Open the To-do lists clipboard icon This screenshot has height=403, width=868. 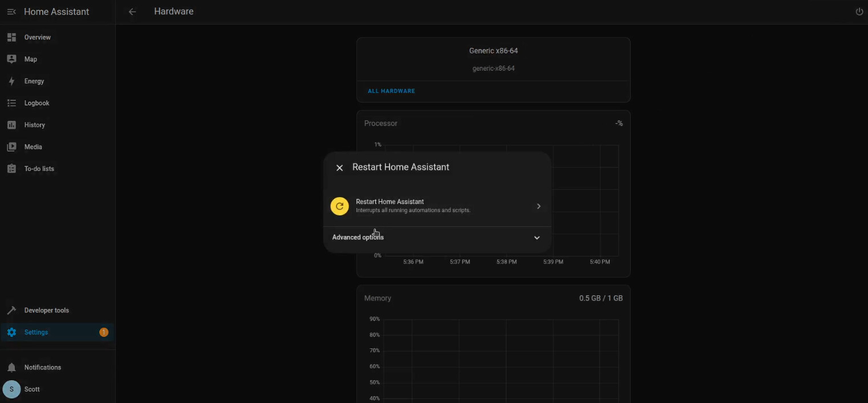11,169
